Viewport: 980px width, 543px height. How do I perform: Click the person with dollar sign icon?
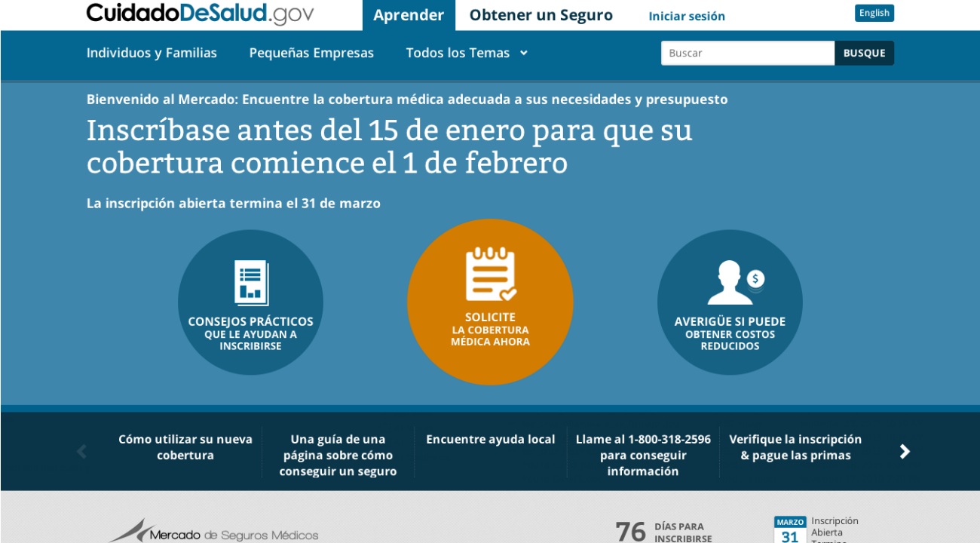tap(734, 283)
